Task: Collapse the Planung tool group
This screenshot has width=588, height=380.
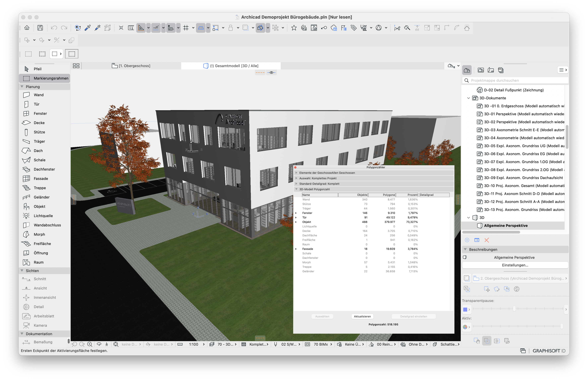Action: tap(22, 87)
